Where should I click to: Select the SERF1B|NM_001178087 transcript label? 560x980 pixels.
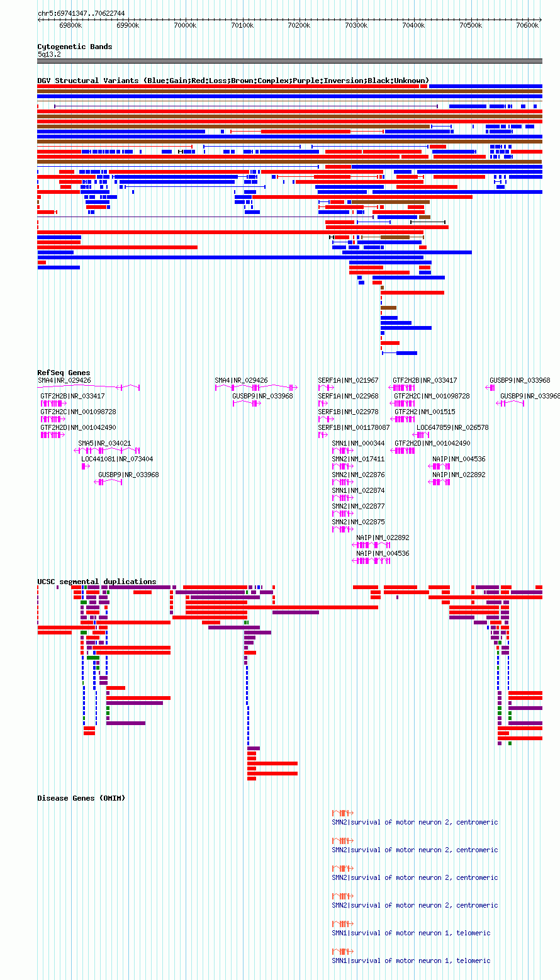coord(354,427)
